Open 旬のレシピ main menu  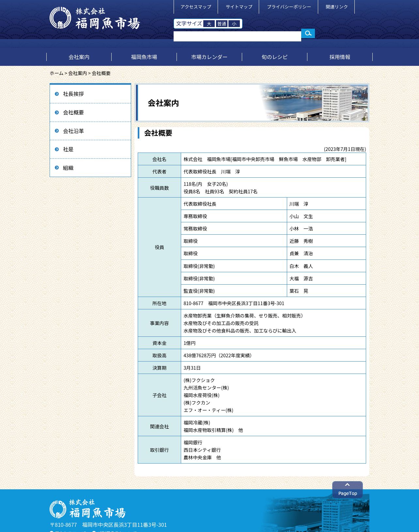tap(275, 57)
